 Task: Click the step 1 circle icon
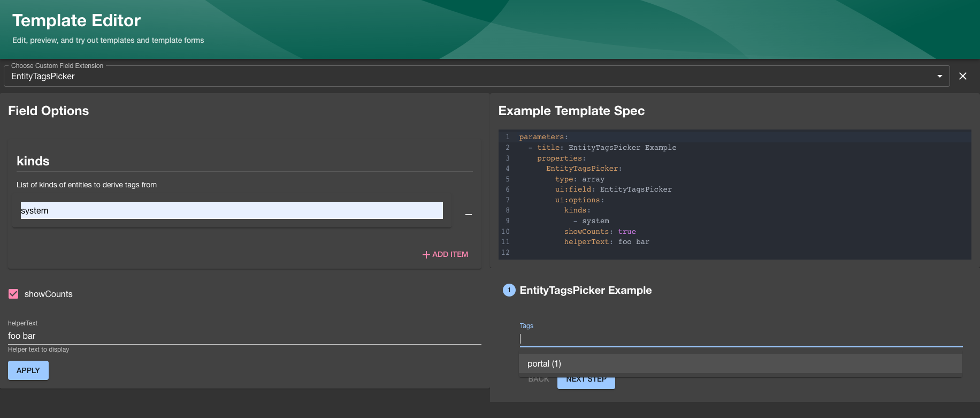[509, 290]
